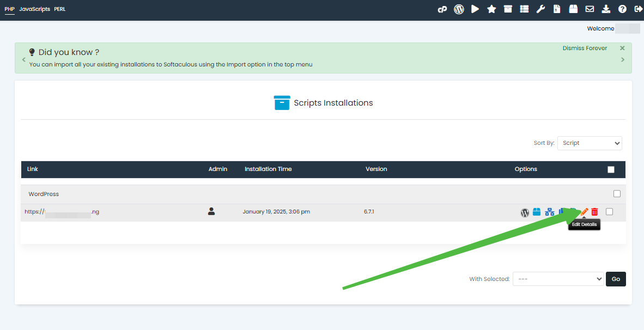Tick the checkbox for the 6.7.1 installation row
Screen dimensions: 644x330
point(610,212)
